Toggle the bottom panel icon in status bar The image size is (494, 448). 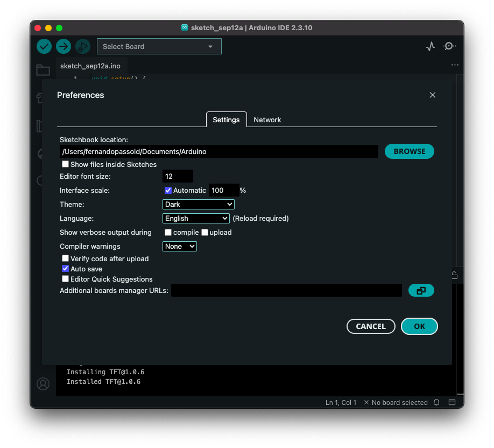452,402
